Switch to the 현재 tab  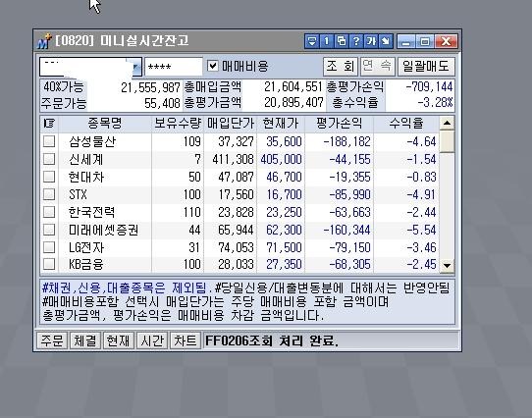click(x=119, y=340)
